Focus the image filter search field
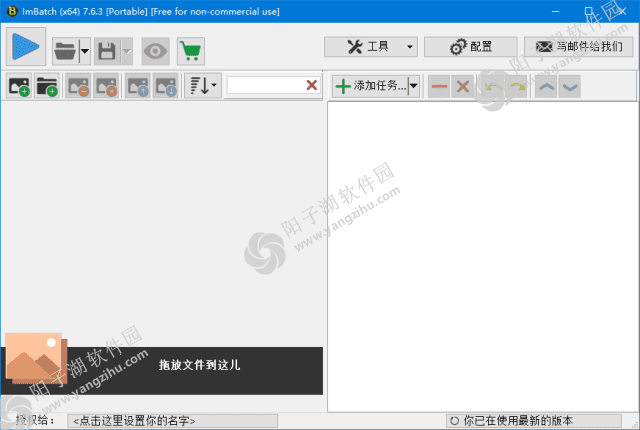The image size is (640, 430). 265,85
